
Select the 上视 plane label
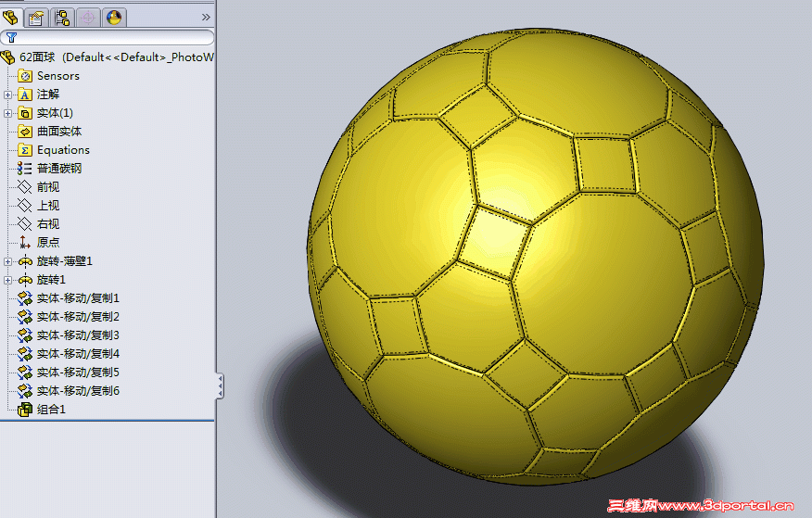[48, 206]
